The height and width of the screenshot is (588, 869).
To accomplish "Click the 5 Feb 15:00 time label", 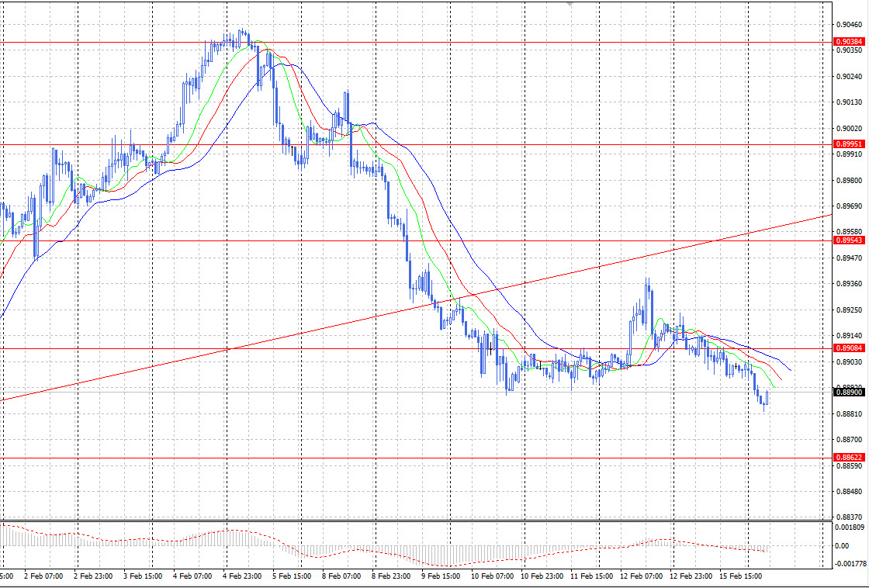I will click(292, 576).
